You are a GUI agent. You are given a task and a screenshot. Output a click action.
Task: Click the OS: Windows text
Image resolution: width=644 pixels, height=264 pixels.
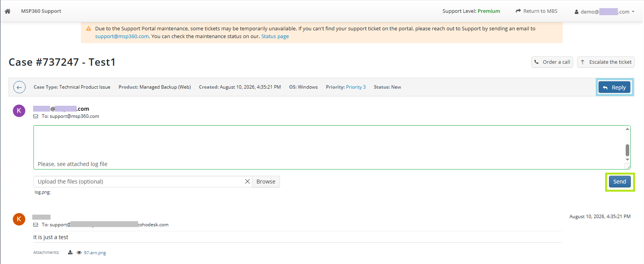(x=303, y=87)
